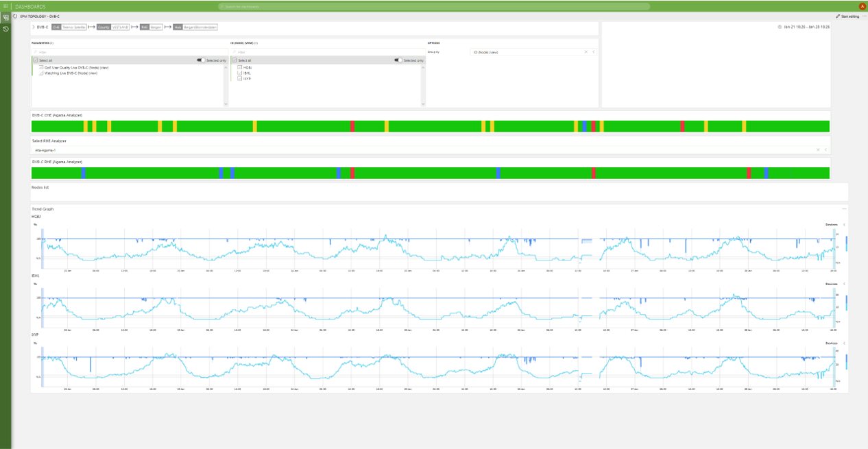
Task: Click the Nodes list panel title
Action: point(40,187)
